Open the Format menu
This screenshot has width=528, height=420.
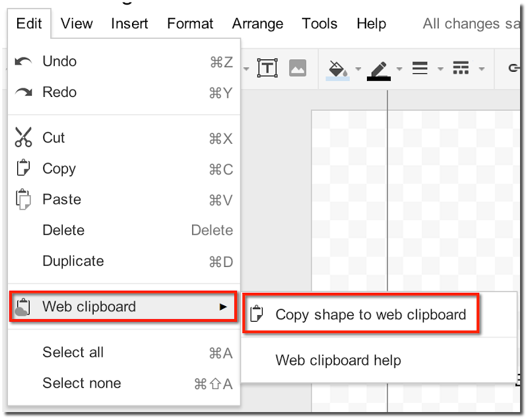point(190,24)
